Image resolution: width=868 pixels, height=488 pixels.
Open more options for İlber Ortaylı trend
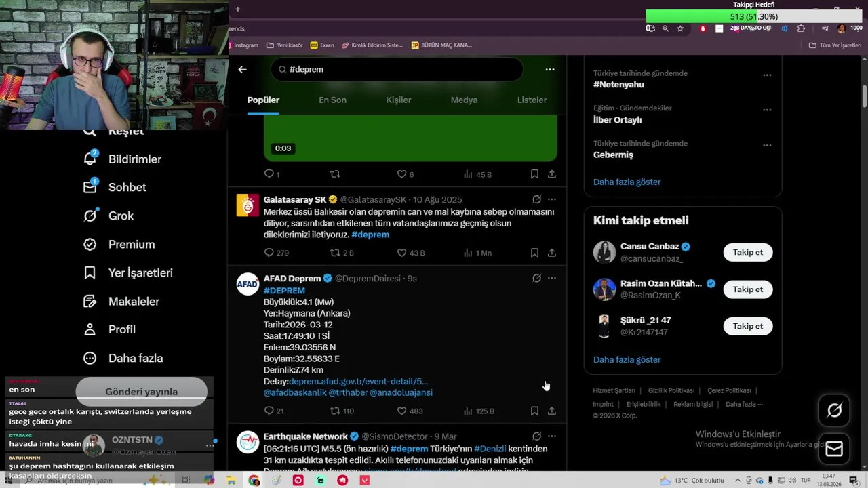click(x=767, y=110)
